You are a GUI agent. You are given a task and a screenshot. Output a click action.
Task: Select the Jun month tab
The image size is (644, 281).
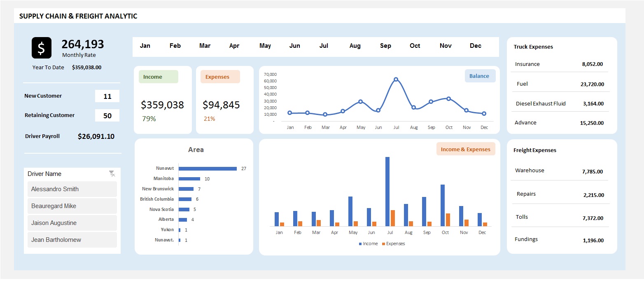[295, 46]
